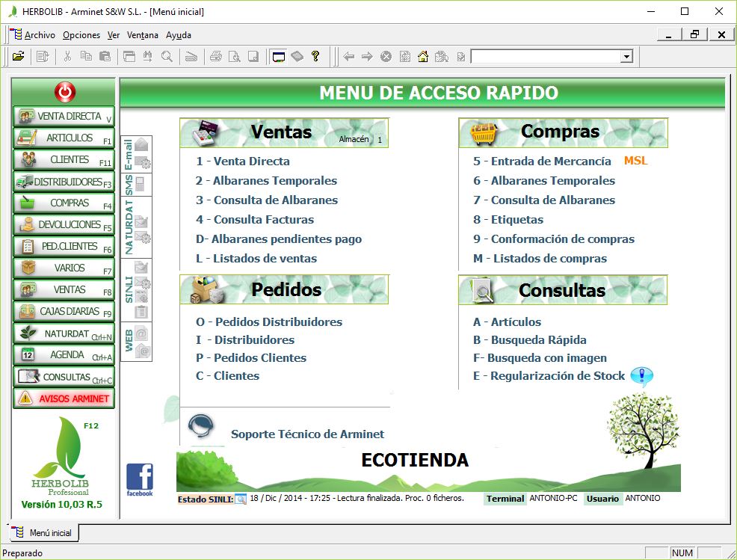Open Ventas Albaranes Temporales link
This screenshot has width=737, height=560.
(266, 180)
